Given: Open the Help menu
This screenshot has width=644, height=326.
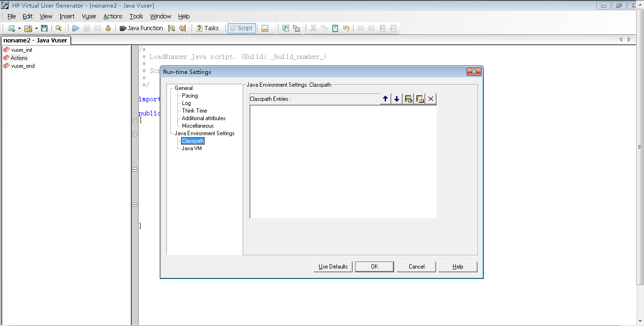Looking at the screenshot, I should pyautogui.click(x=184, y=16).
